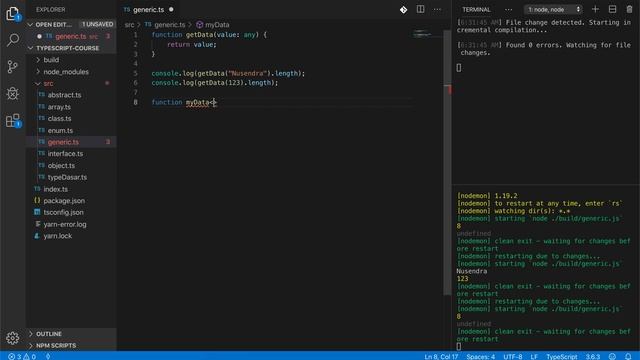Create a new terminal with plus icon
640x360 pixels.
point(595,9)
